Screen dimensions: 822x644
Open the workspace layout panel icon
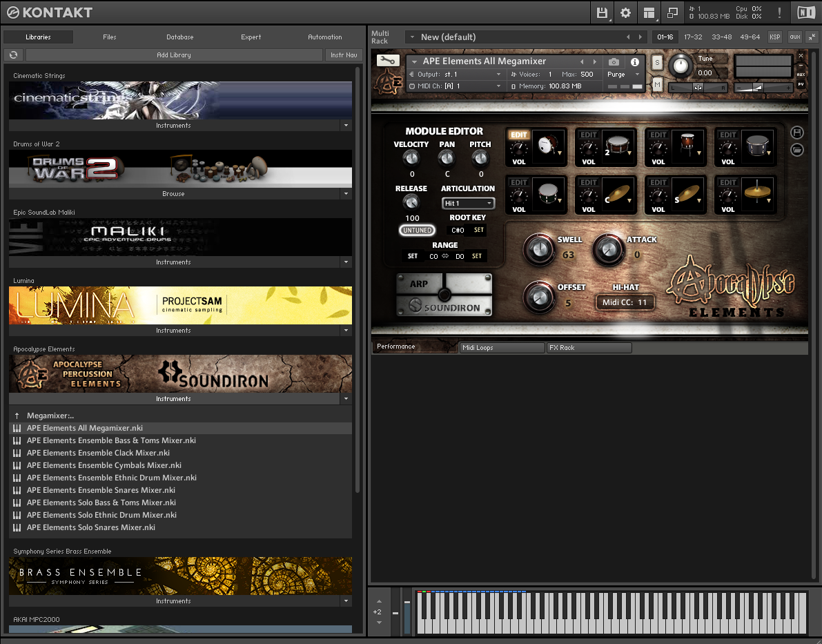649,12
